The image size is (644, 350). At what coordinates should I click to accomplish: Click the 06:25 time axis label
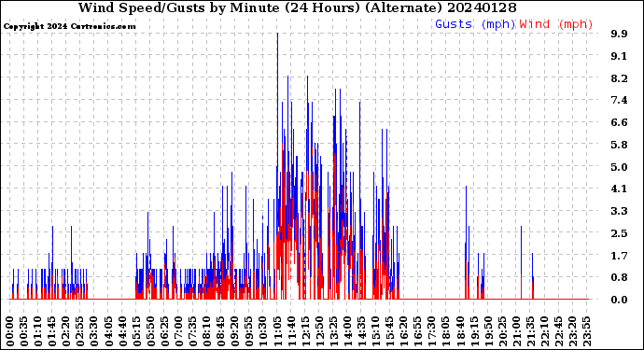[x=164, y=330]
